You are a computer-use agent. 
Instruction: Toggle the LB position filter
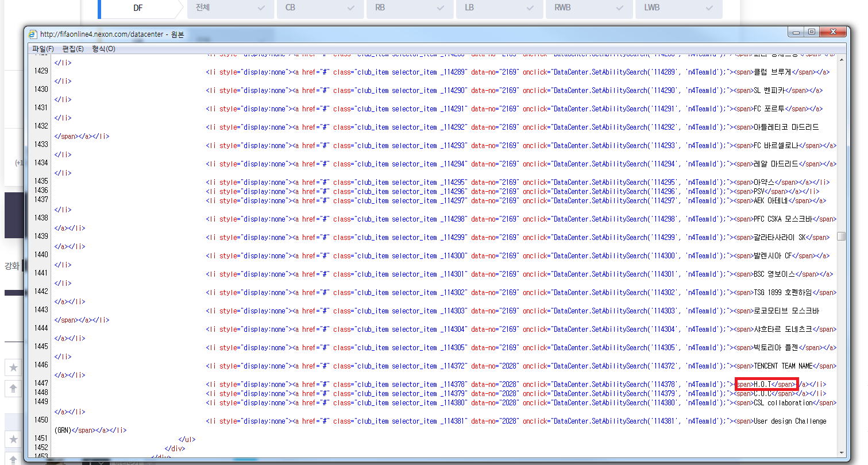pos(499,8)
